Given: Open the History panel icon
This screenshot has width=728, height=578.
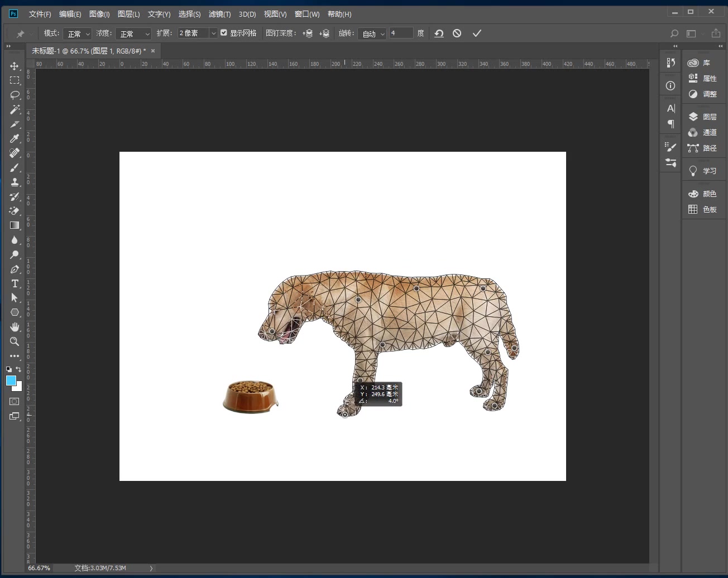Looking at the screenshot, I should [x=670, y=62].
